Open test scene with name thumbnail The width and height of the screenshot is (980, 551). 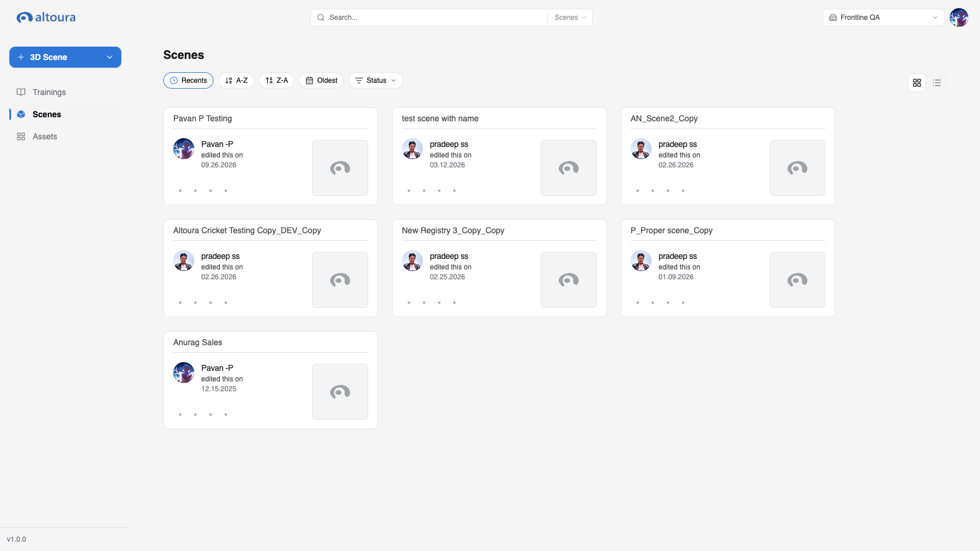569,168
